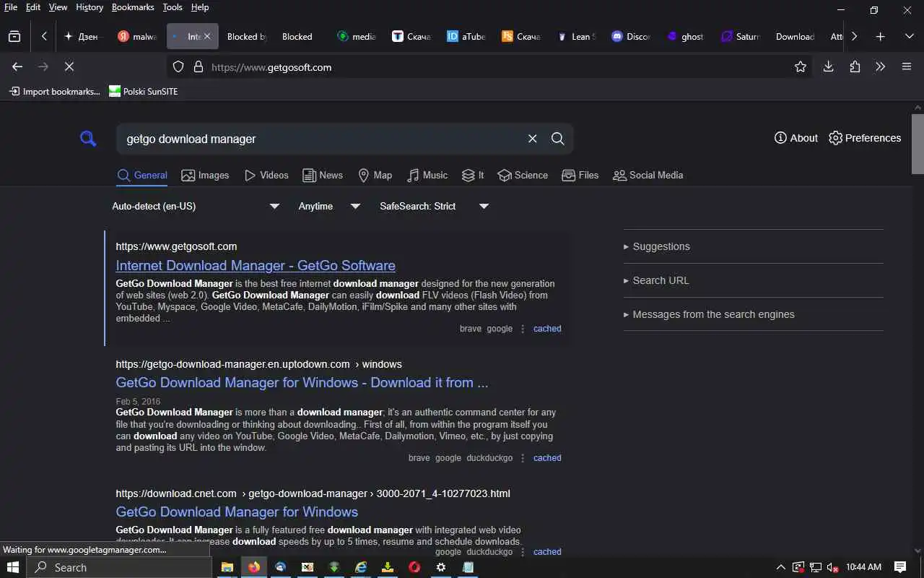Image resolution: width=924 pixels, height=578 pixels.
Task: Select the It category
Action: (473, 176)
